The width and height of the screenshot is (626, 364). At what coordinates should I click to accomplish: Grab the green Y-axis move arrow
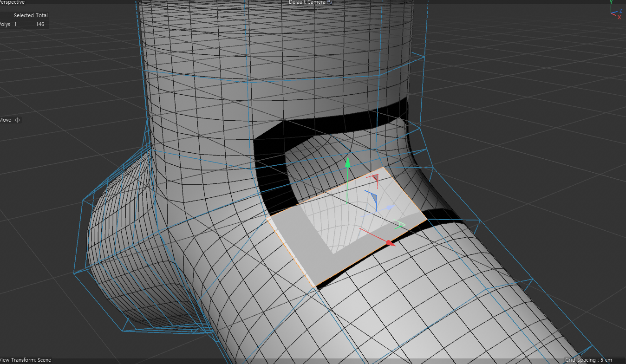click(x=347, y=162)
